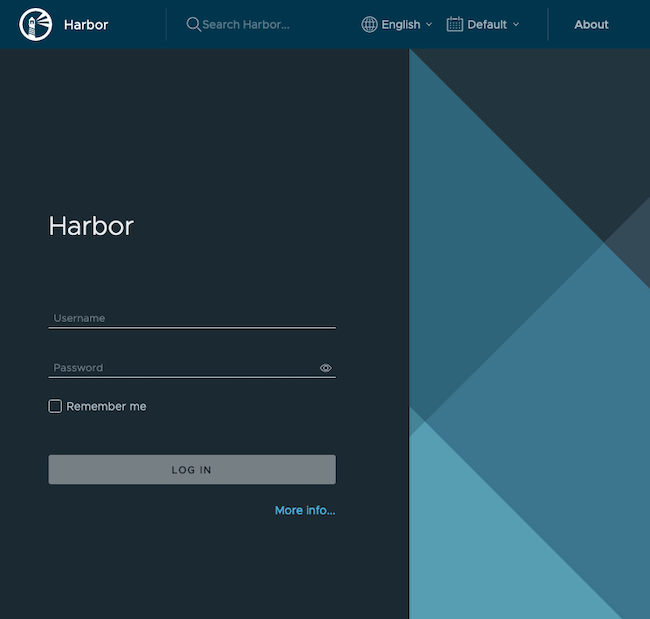Open the About menu item

click(x=591, y=24)
